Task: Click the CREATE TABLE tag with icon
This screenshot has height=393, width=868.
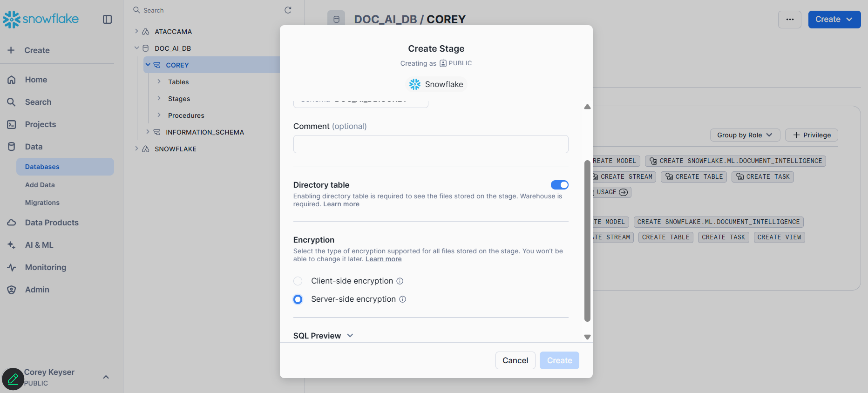Action: coord(694,177)
